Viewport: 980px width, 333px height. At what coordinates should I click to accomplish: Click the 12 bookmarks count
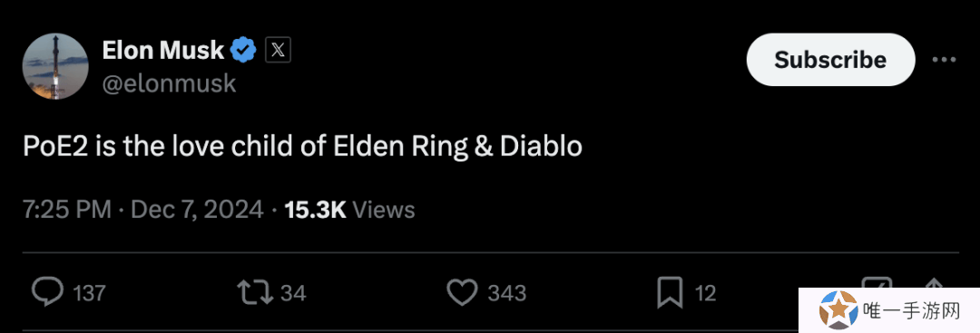[x=706, y=293]
